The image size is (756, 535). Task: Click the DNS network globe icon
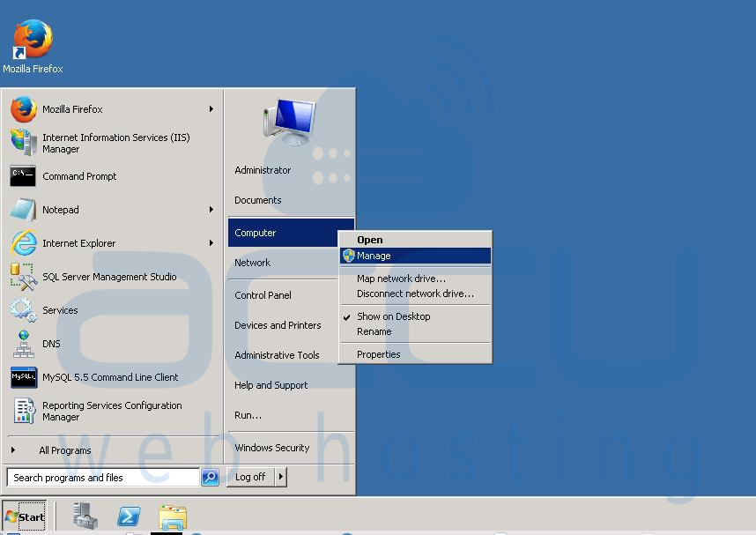point(24,344)
